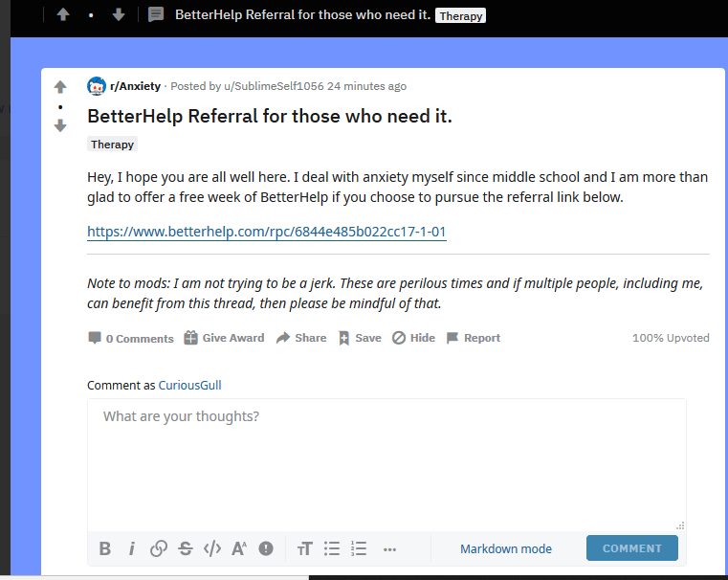
Task: Toggle italic text in comment editor
Action: click(x=132, y=548)
